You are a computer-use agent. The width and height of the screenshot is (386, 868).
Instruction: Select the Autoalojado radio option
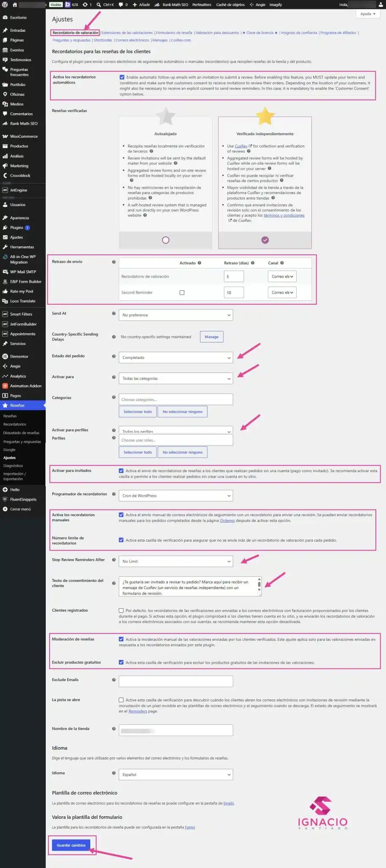(x=166, y=240)
